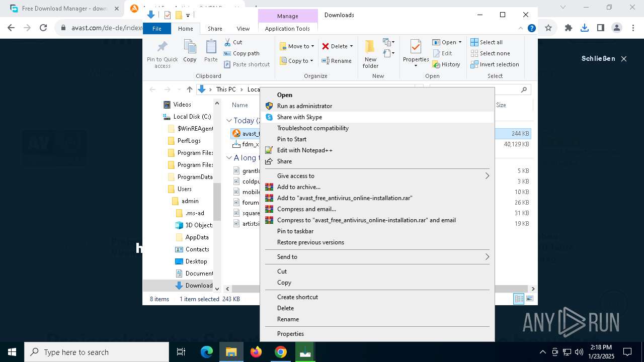Click Restore previous versions

point(377,242)
